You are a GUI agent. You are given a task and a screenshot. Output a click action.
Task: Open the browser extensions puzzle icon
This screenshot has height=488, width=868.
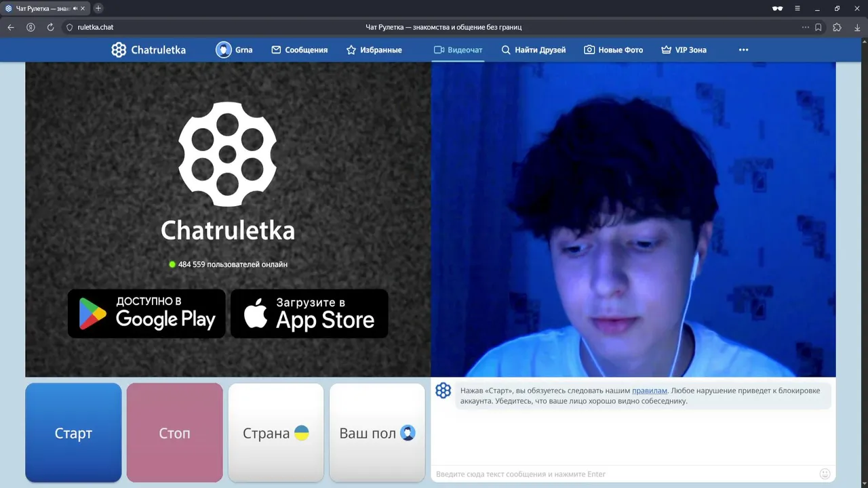coord(837,27)
